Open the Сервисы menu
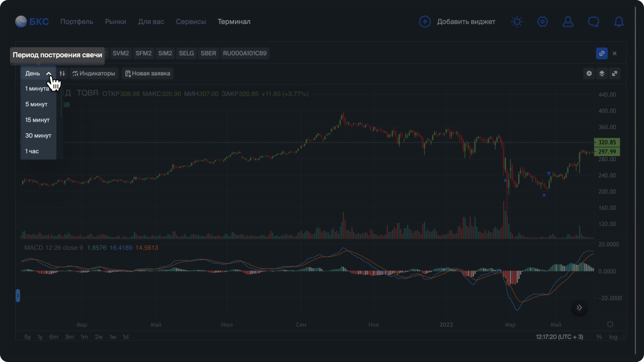 pos(191,22)
